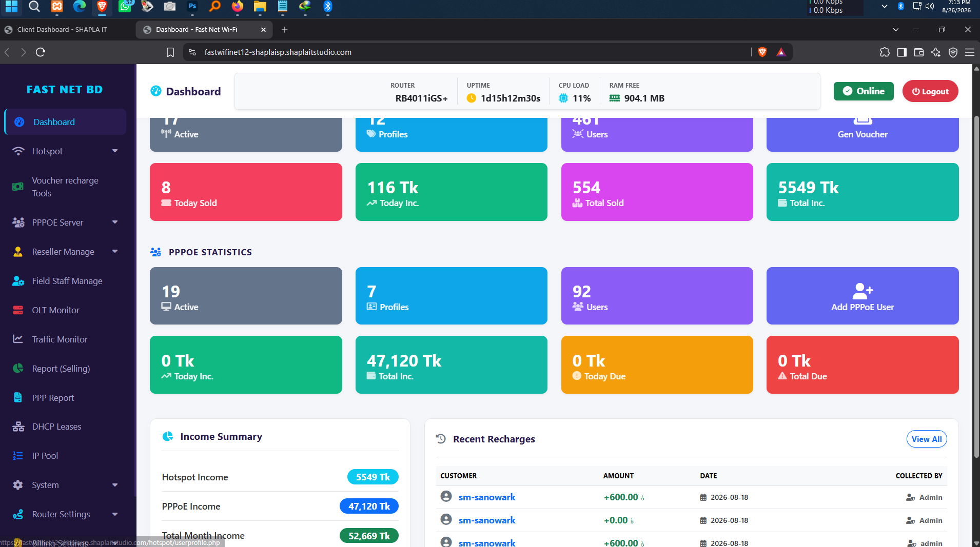Open Report (Selling) from sidebar
The height and width of the screenshot is (547, 980).
[x=65, y=369]
